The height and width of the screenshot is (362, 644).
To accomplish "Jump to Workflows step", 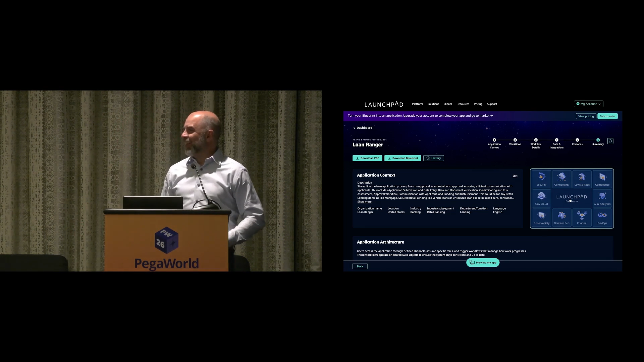I will (515, 142).
